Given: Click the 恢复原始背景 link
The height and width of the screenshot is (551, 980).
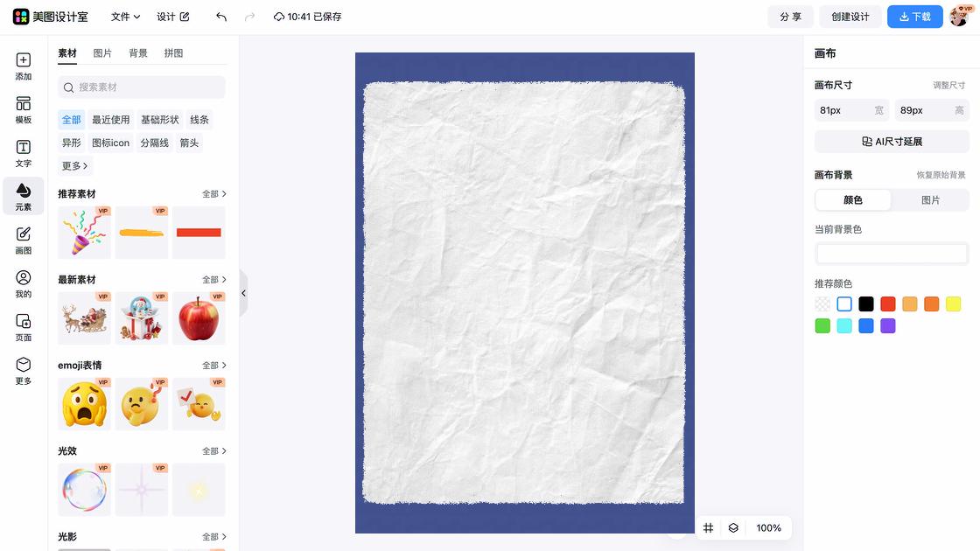Looking at the screenshot, I should (941, 175).
